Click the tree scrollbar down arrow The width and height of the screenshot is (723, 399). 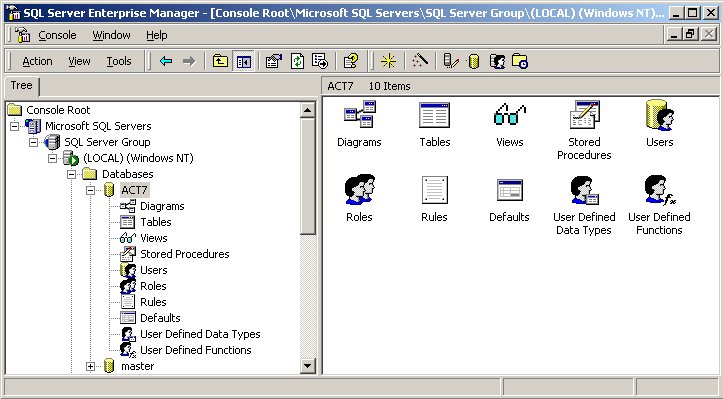pos(308,366)
